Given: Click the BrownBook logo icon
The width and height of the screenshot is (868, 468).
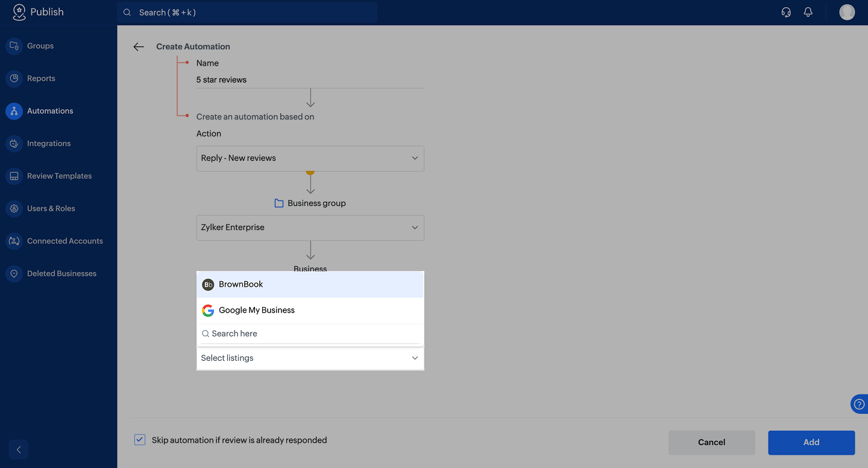Looking at the screenshot, I should pos(208,284).
